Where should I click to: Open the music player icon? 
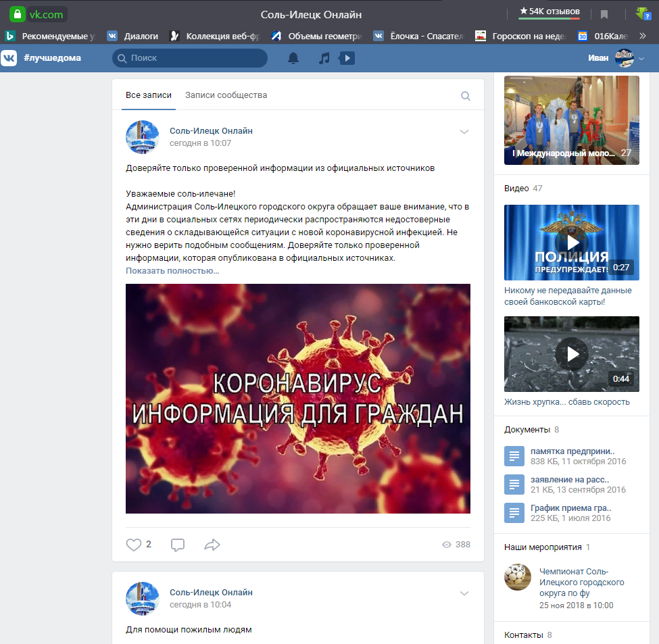(324, 58)
